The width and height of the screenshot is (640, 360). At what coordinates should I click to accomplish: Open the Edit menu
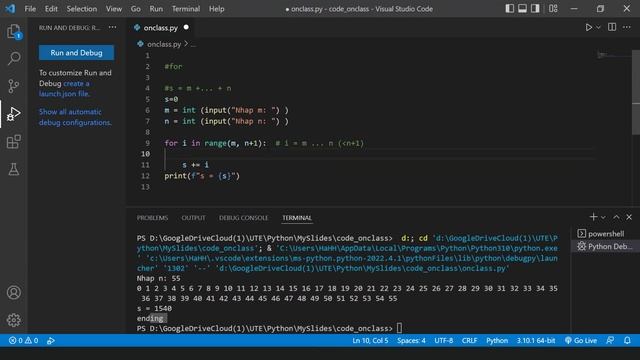point(51,9)
